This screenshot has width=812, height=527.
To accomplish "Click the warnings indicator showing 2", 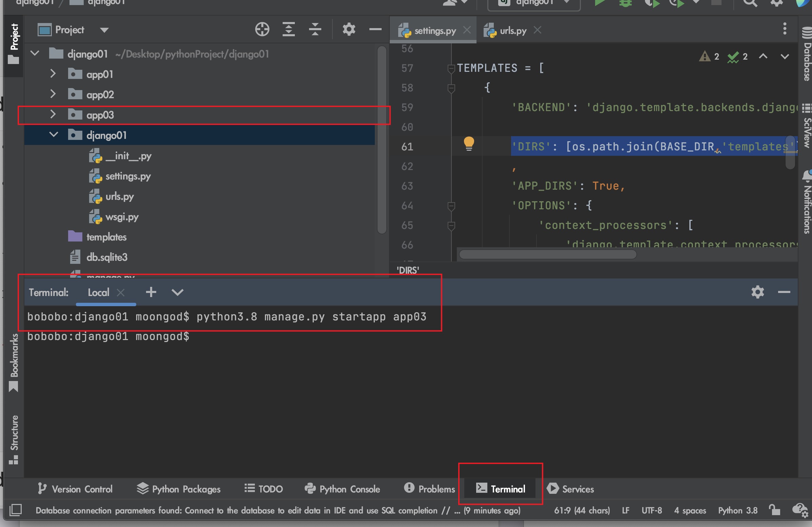I will click(x=709, y=56).
